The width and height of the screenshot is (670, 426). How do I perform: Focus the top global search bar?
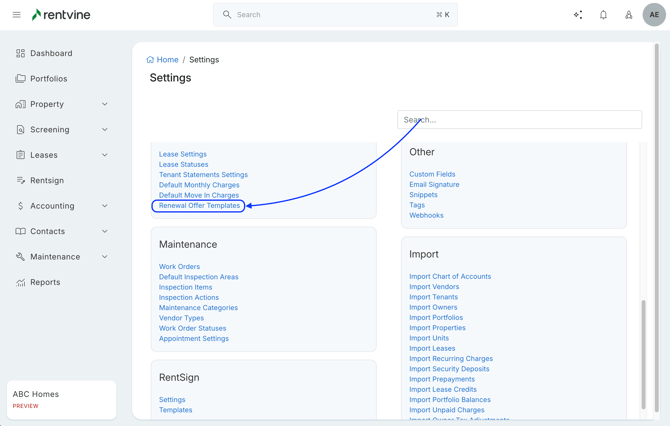tap(335, 15)
